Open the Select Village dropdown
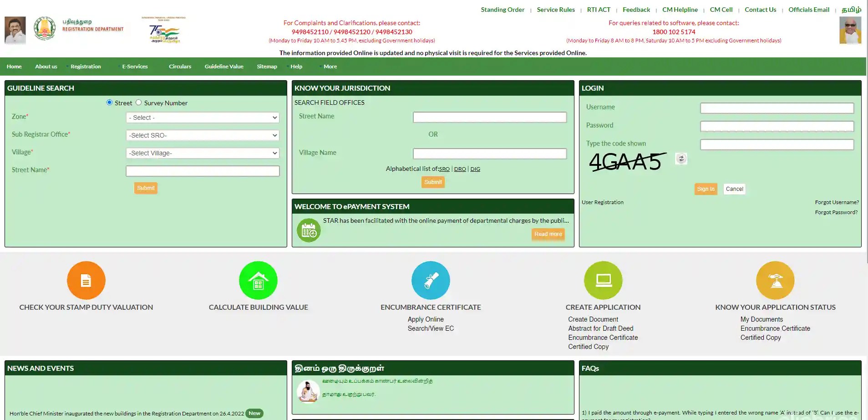This screenshot has height=420, width=868. [x=202, y=153]
